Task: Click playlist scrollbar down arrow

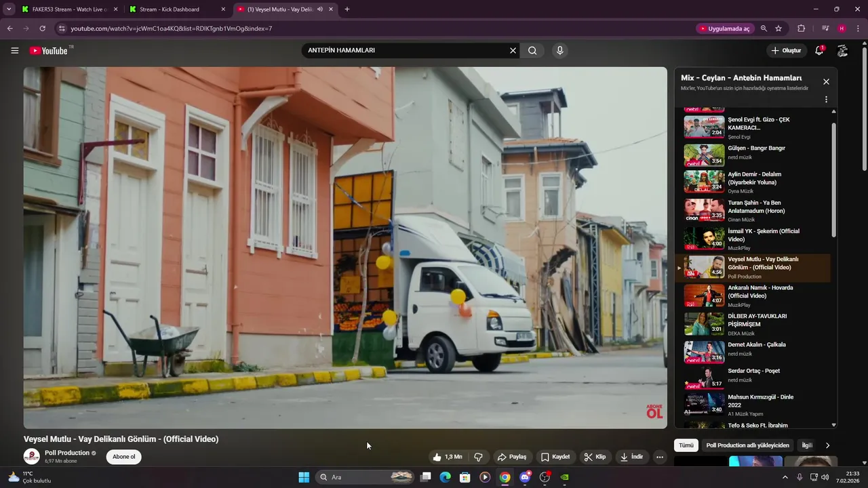Action: point(833,425)
